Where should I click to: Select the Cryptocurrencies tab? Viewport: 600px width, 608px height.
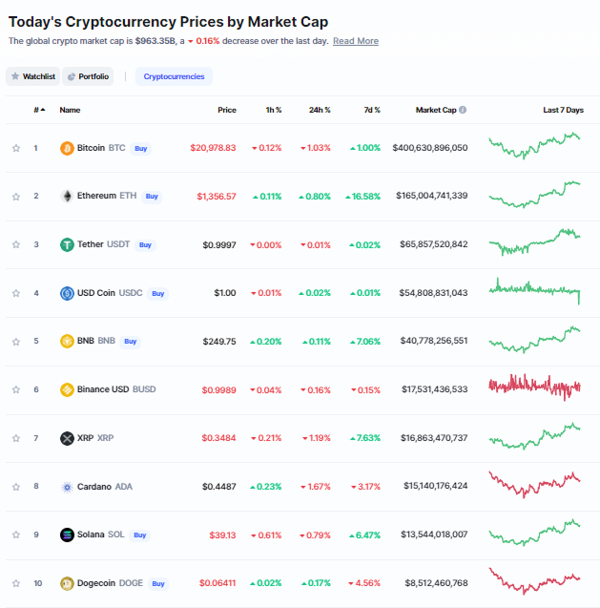(x=174, y=76)
